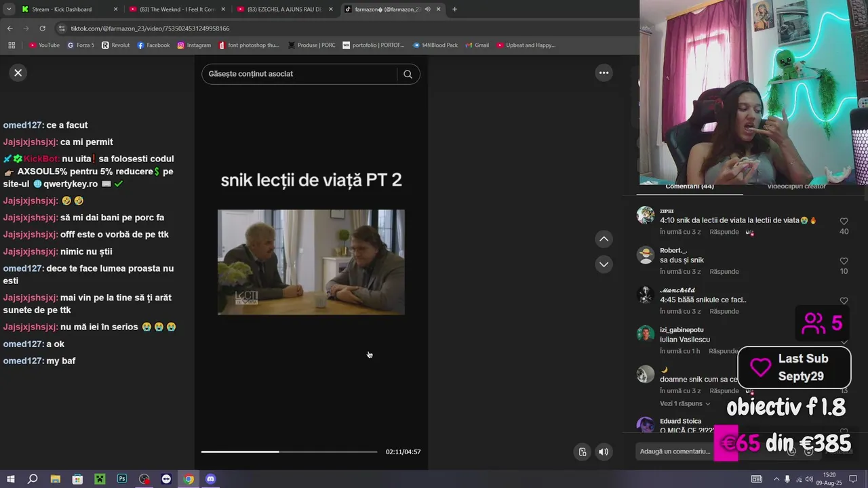Open a new browser tab
Screen dimensions: 868x488
[x=454, y=9]
